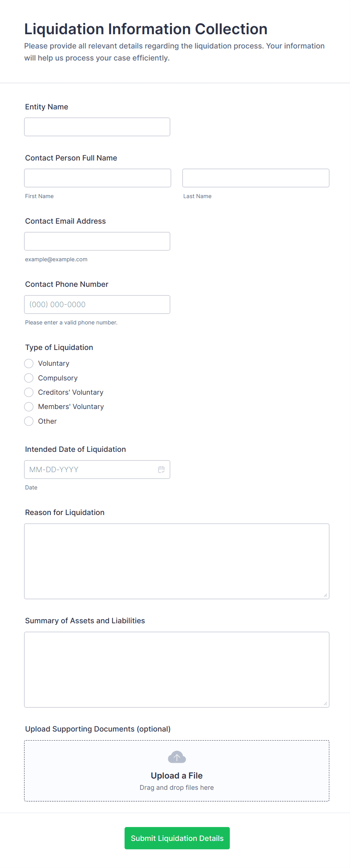Open the calendar date picker icon

point(161,469)
